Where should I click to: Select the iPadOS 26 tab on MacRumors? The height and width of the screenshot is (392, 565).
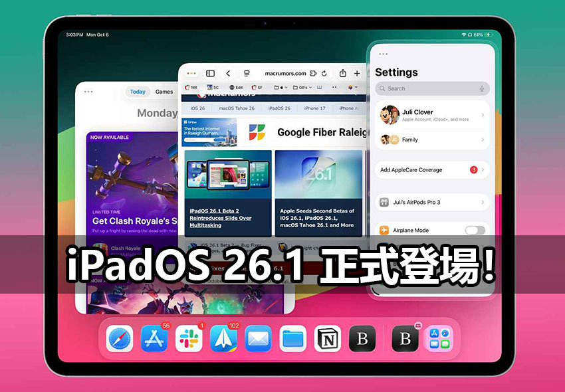click(279, 108)
